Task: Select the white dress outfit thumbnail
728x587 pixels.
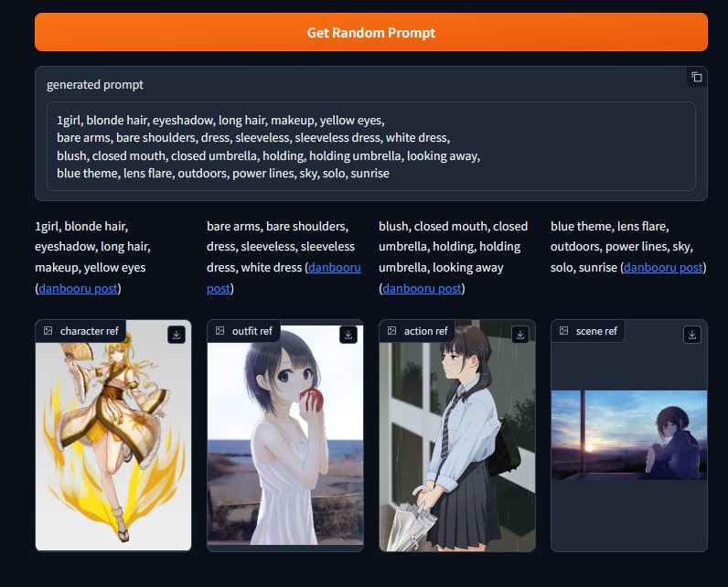Action: [285, 435]
